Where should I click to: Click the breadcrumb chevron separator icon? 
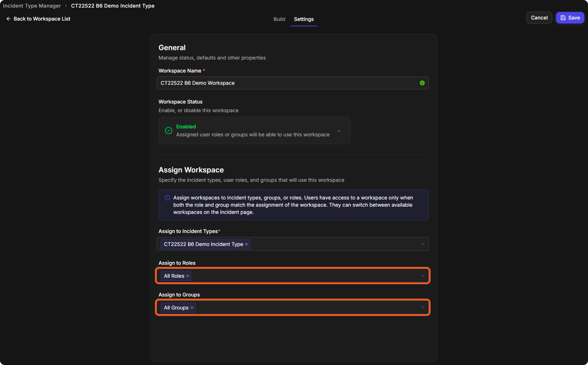coord(66,6)
